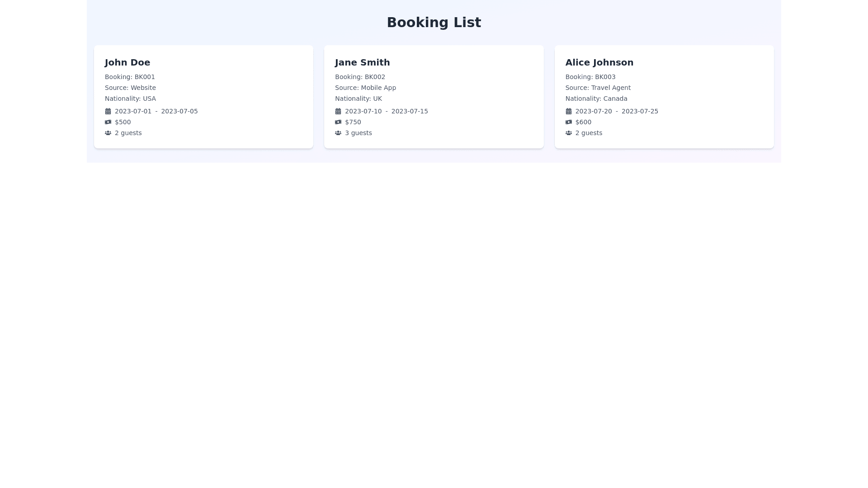Click booking number BK001 text
This screenshot has width=868, height=488.
pos(130,77)
